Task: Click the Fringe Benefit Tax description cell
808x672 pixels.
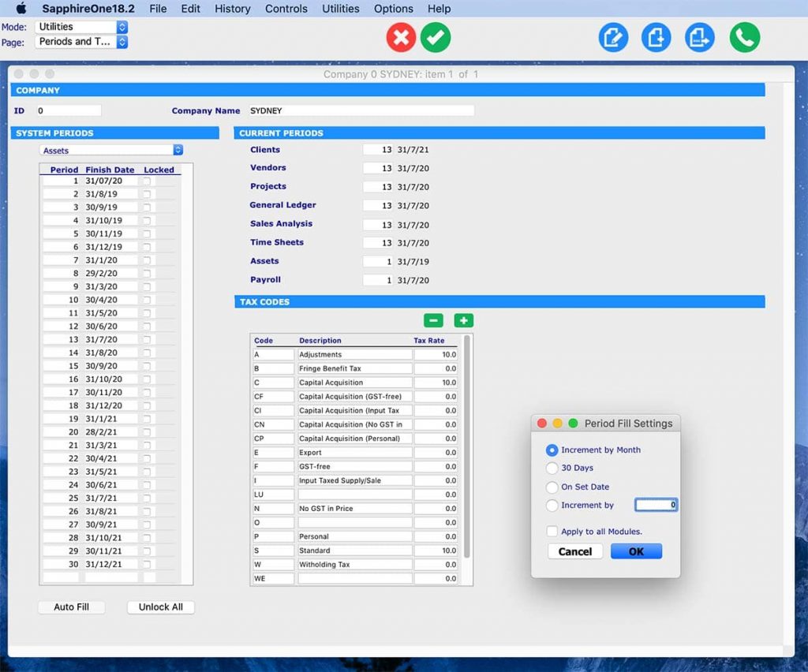Action: click(354, 368)
